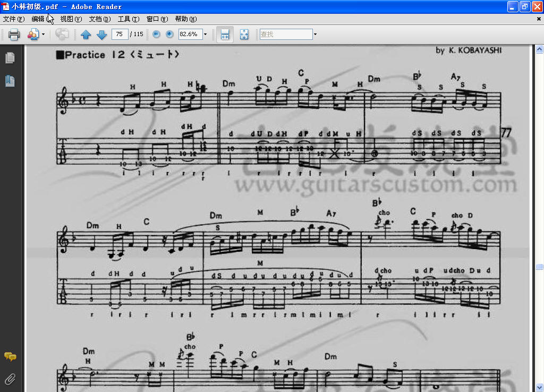Image resolution: width=544 pixels, height=392 pixels.
Task: Open dropdown arrow beside the collaborate icon
Action: (43, 35)
